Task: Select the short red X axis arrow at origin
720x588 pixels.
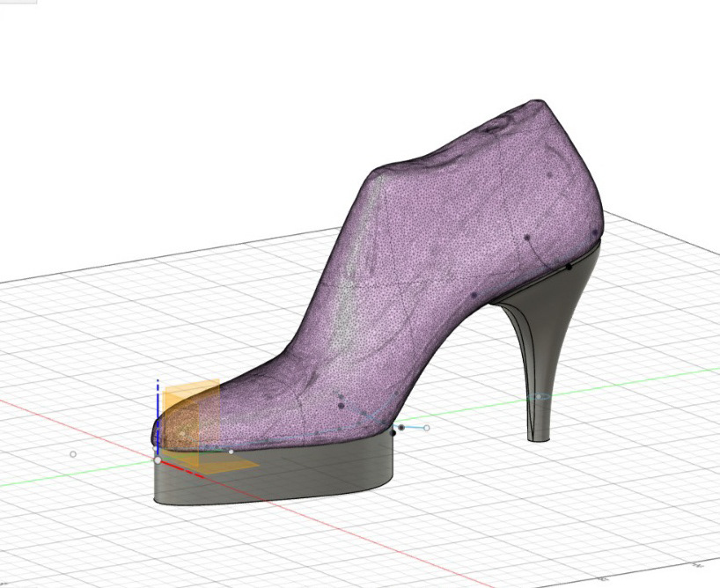Action: click(183, 469)
